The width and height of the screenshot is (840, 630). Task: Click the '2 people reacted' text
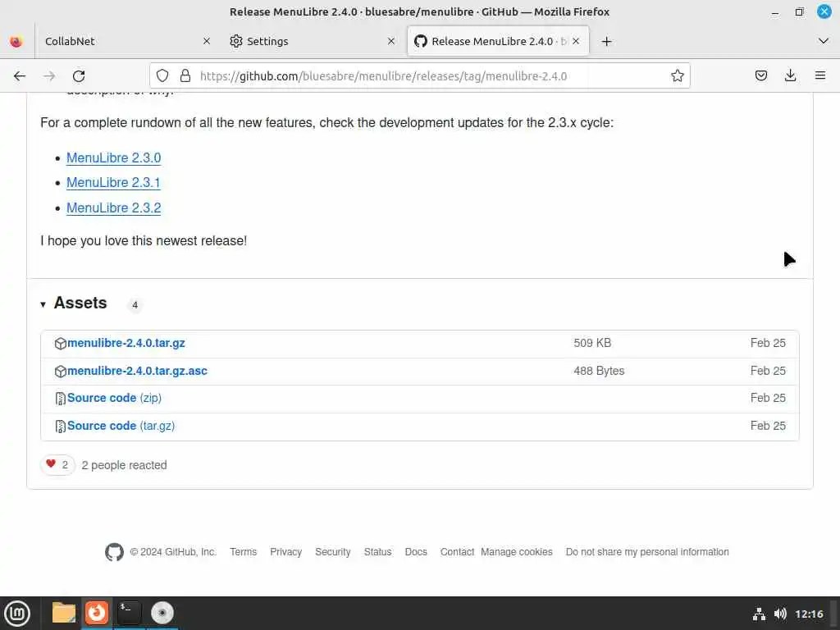tap(125, 465)
